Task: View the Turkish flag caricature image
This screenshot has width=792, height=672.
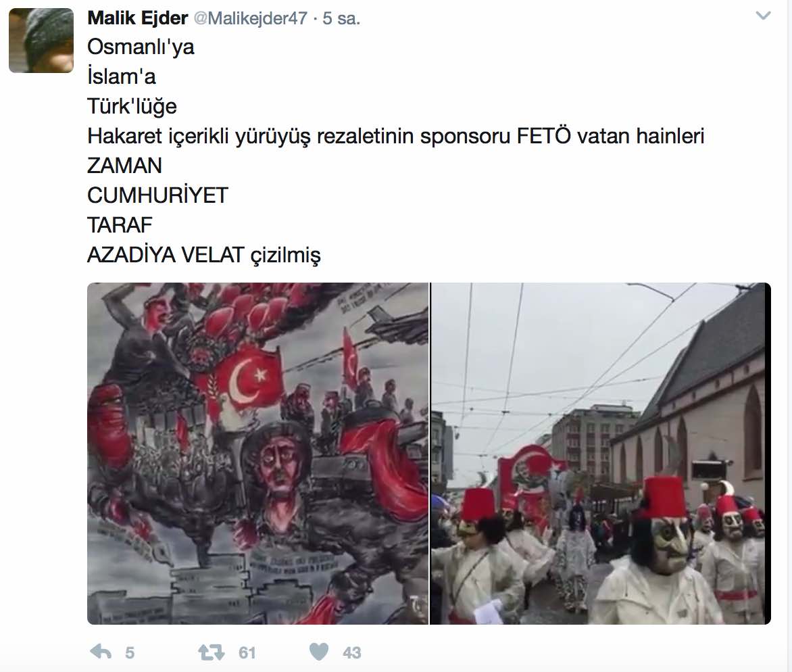Action: [257, 453]
